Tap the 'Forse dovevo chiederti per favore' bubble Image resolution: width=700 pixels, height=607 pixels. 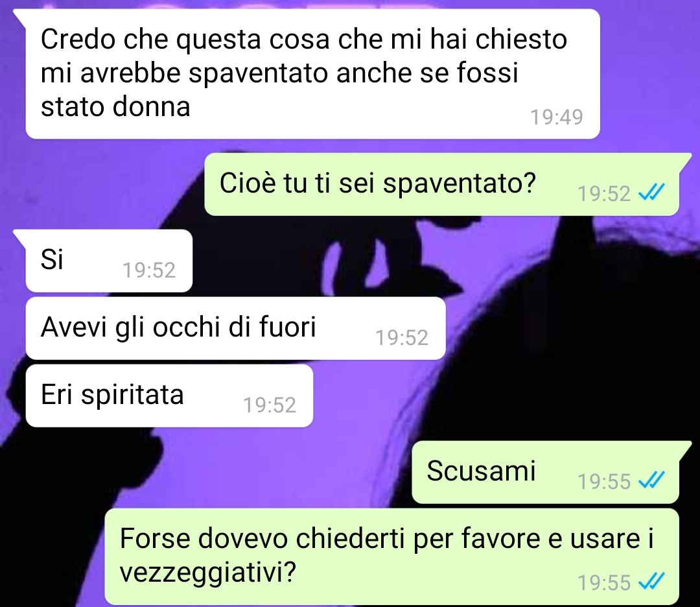point(392,556)
